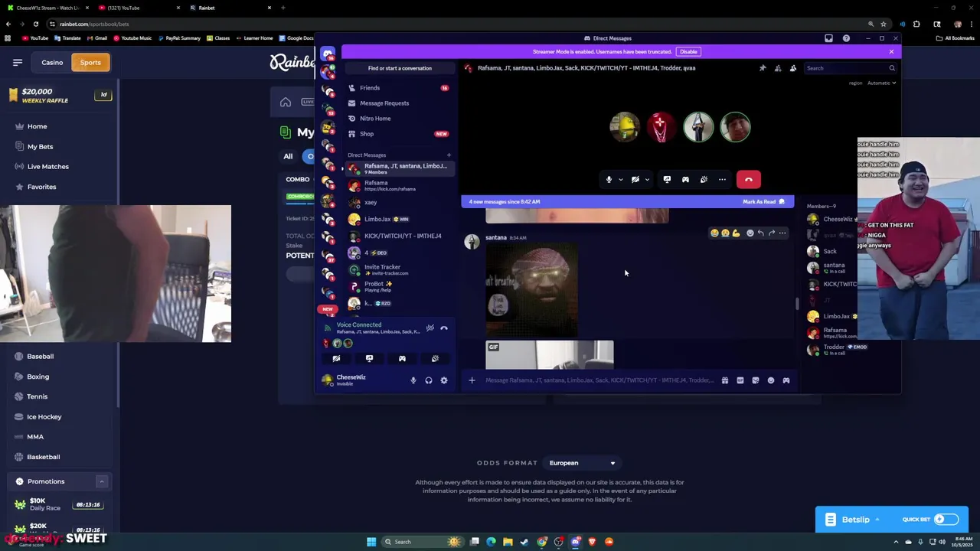Open ProBot conversation

398,286
